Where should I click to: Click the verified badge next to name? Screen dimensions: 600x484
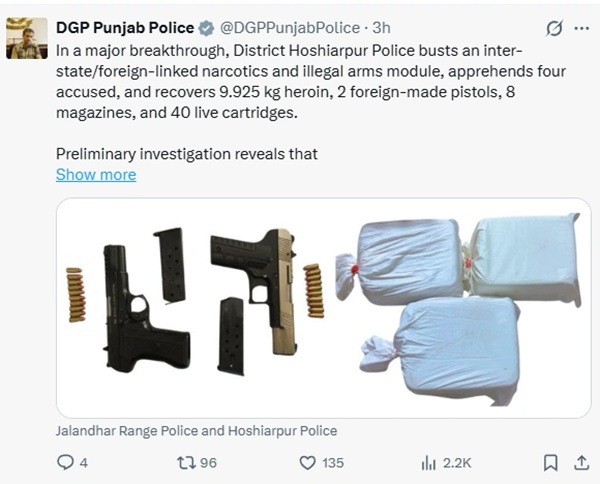click(207, 28)
